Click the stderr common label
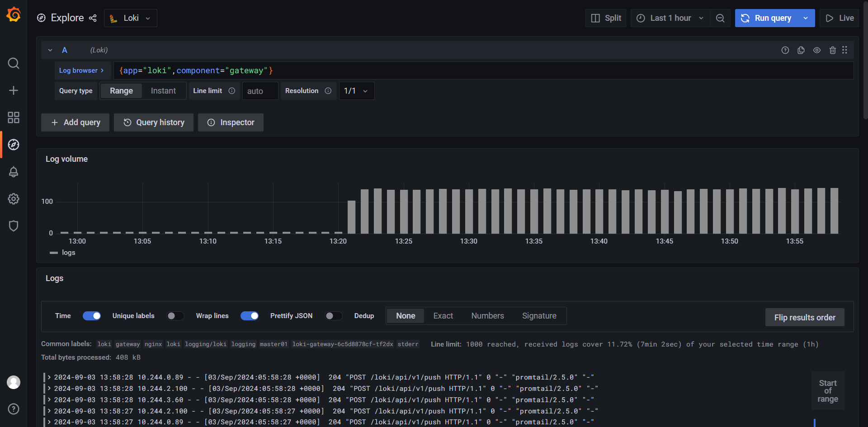868x427 pixels. tap(408, 344)
